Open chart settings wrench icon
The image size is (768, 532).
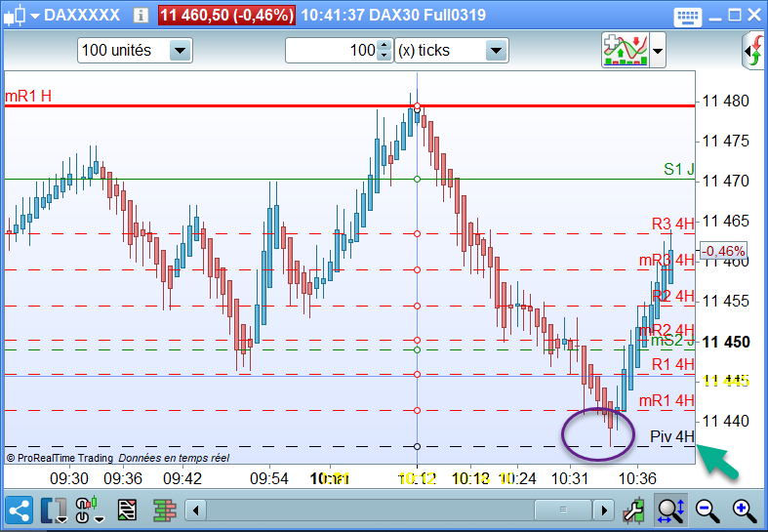[x=633, y=511]
